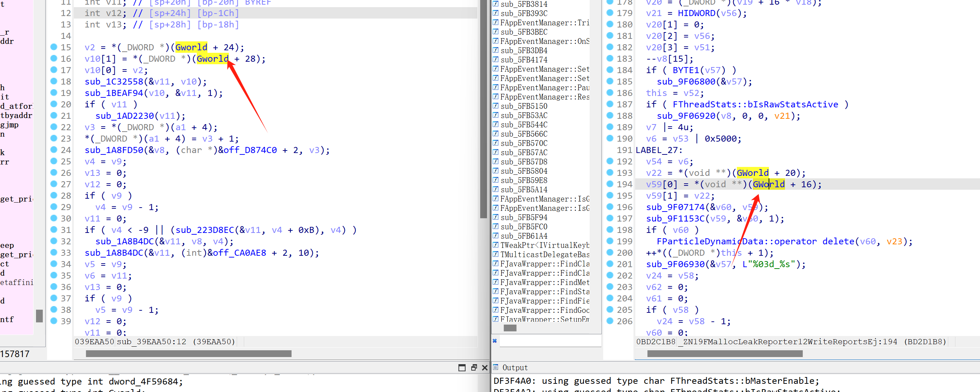This screenshot has height=392, width=980.
Task: Click the left pseudocode horizontal scrollbar thumb
Action: (x=188, y=353)
